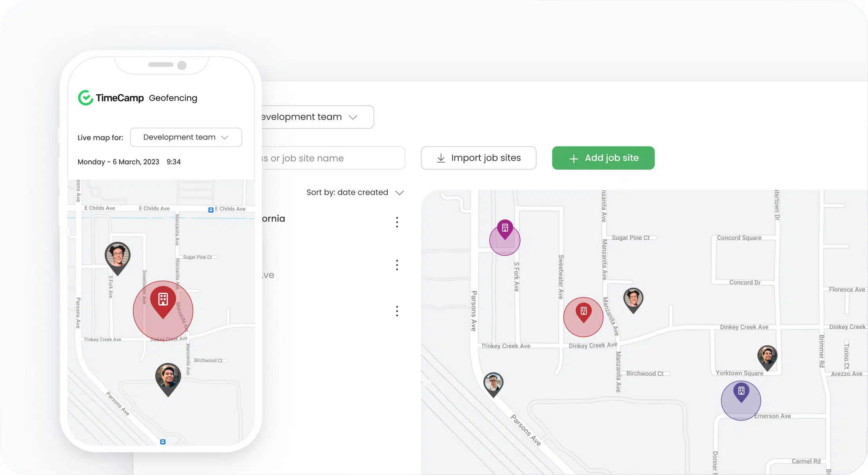Click the purple job site pin near Emerson Ave
Viewport: 868px width, 475px height.
(x=741, y=392)
